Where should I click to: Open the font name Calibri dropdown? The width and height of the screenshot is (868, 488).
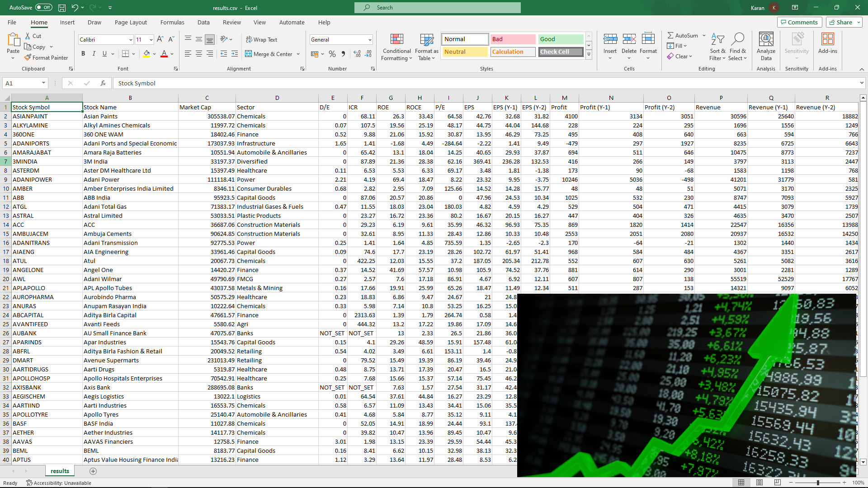pos(131,40)
